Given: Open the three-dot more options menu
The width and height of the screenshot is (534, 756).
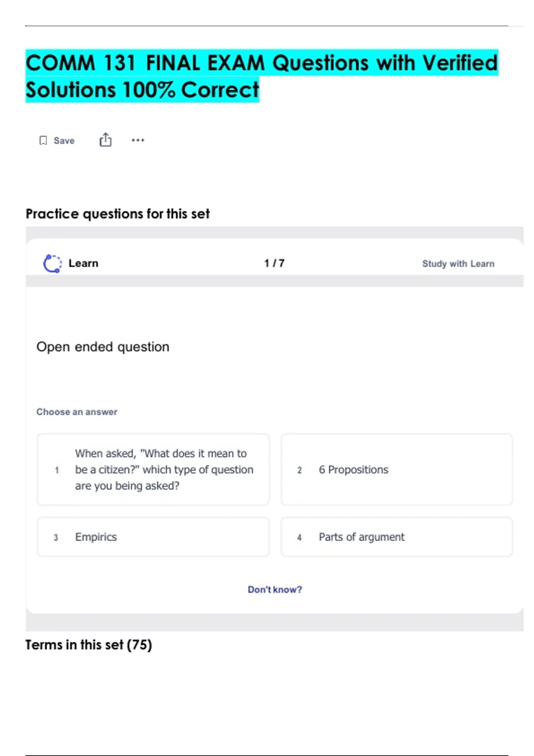Looking at the screenshot, I should pyautogui.click(x=138, y=140).
